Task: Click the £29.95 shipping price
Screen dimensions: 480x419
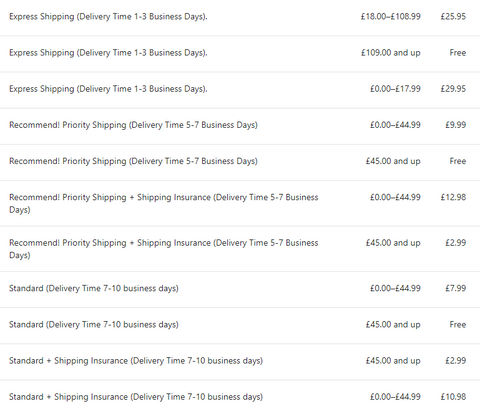Action: 453,89
